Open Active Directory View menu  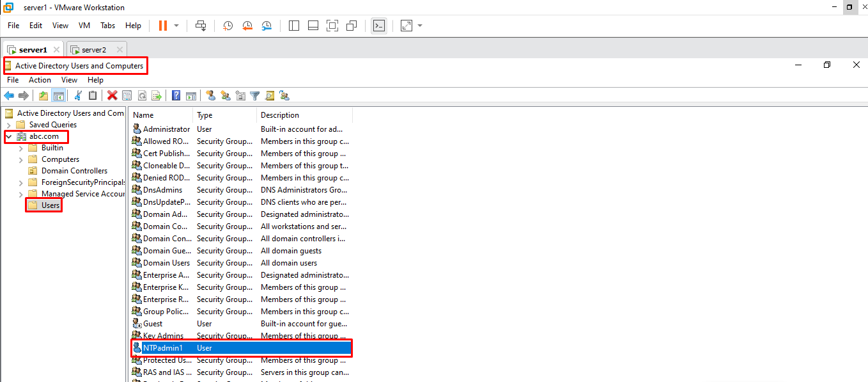tap(69, 80)
